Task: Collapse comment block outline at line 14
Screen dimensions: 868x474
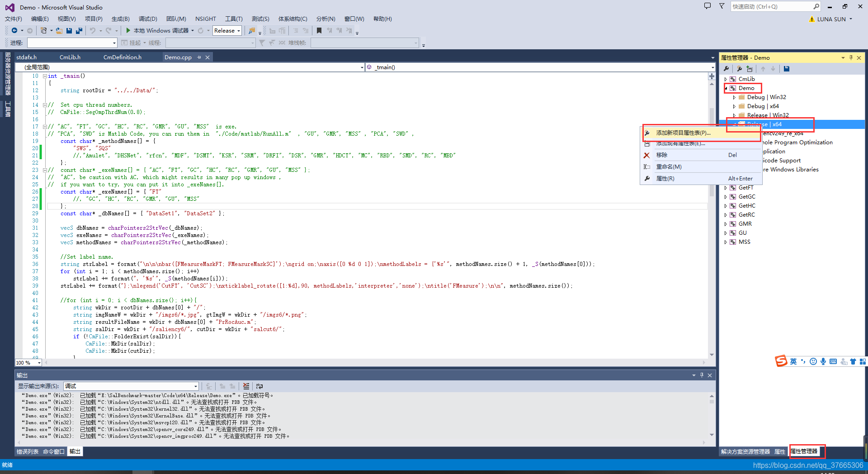Action: [45, 105]
